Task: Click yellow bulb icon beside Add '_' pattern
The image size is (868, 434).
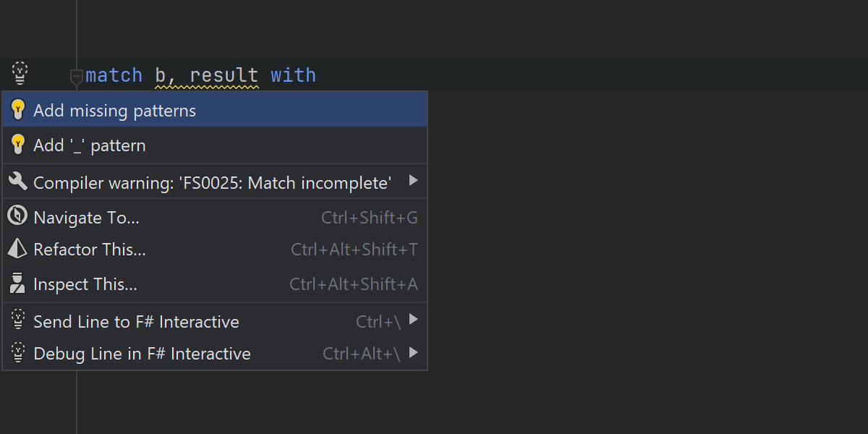Action: (x=18, y=145)
